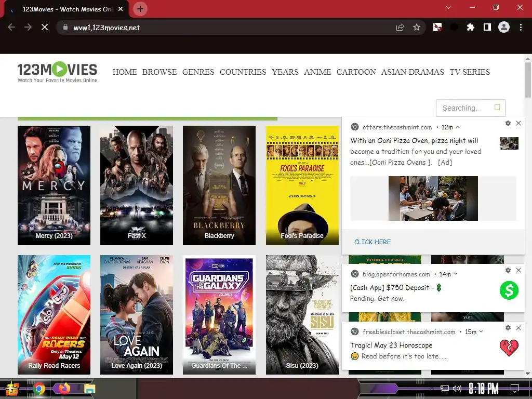
Task: Open the Sisu (2023) movie poster
Action: [x=302, y=315]
